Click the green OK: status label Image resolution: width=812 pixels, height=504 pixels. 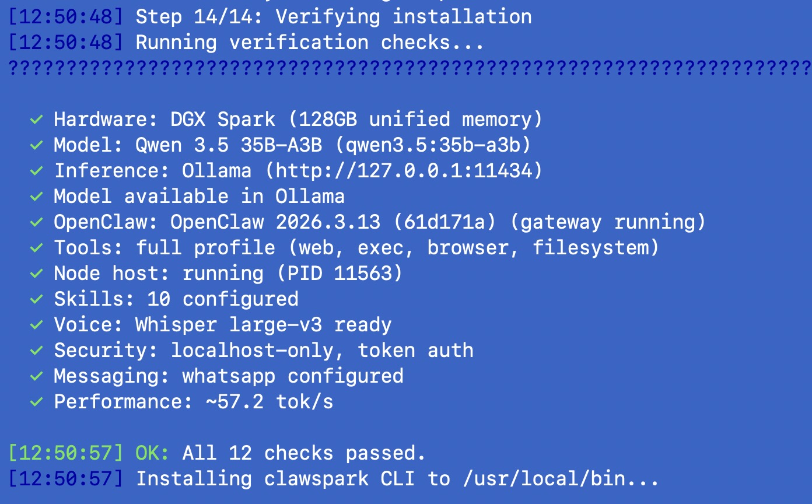pos(153,453)
